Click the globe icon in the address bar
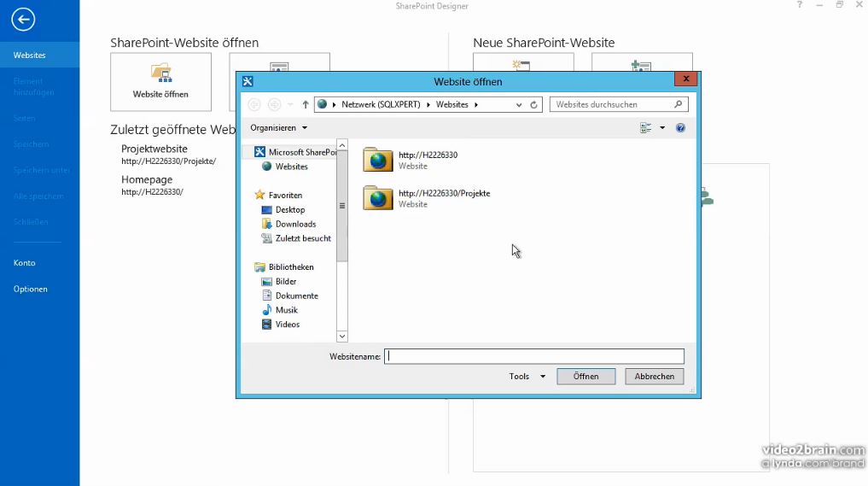The image size is (868, 486). [x=322, y=103]
